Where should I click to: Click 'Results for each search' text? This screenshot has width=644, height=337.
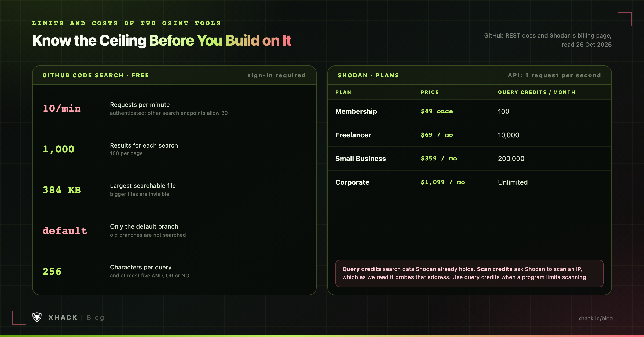pos(144,145)
